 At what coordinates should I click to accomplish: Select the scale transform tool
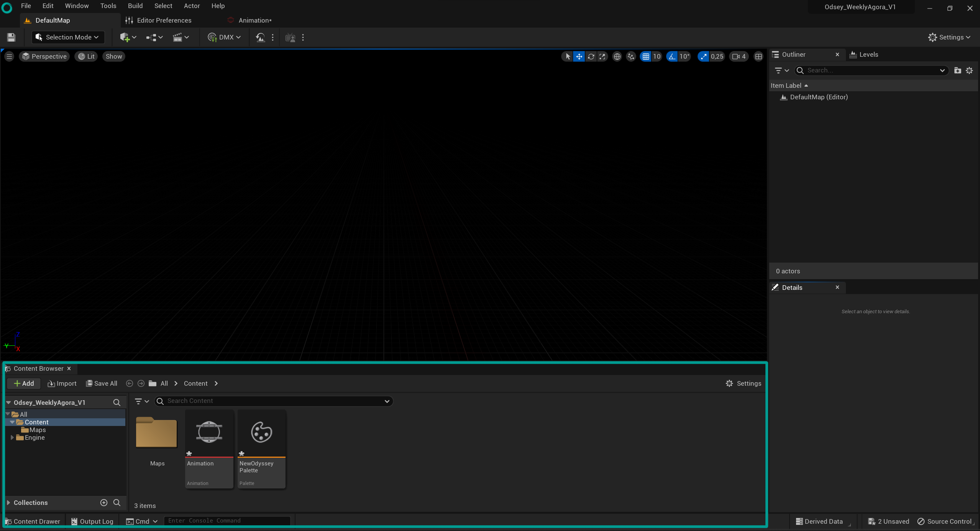(x=602, y=57)
